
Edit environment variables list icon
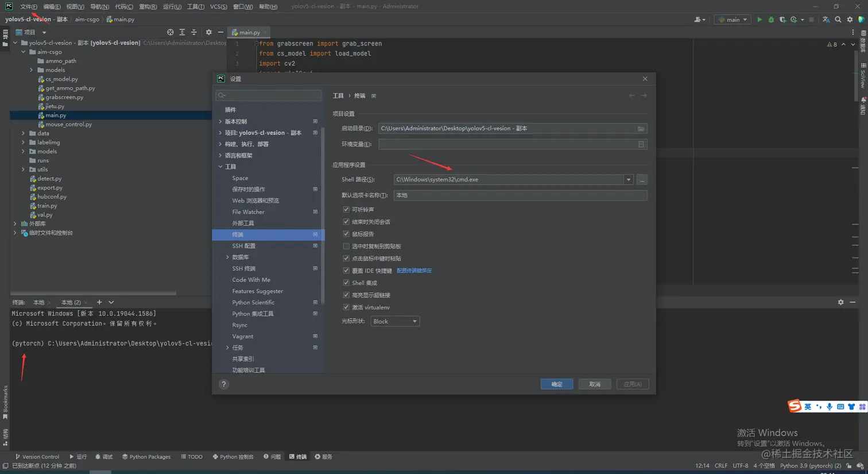641,144
